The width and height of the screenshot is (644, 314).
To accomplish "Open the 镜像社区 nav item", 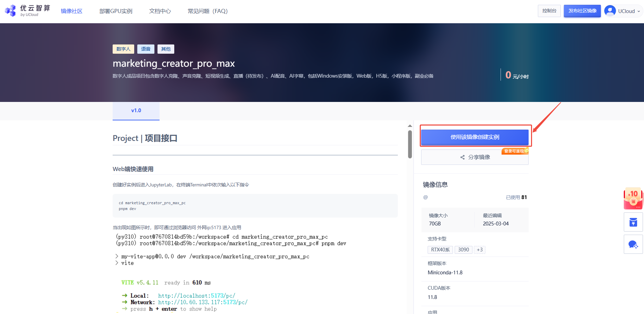I will click(72, 11).
